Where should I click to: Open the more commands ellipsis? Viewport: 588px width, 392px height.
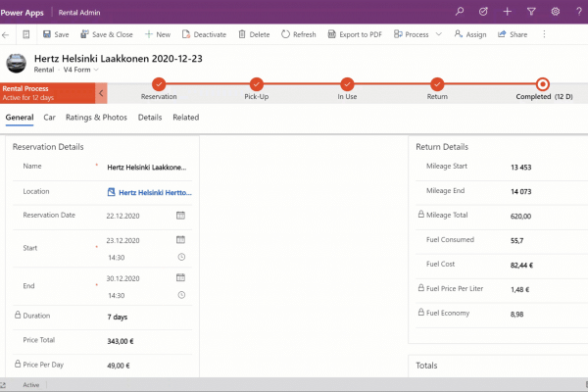click(x=544, y=34)
